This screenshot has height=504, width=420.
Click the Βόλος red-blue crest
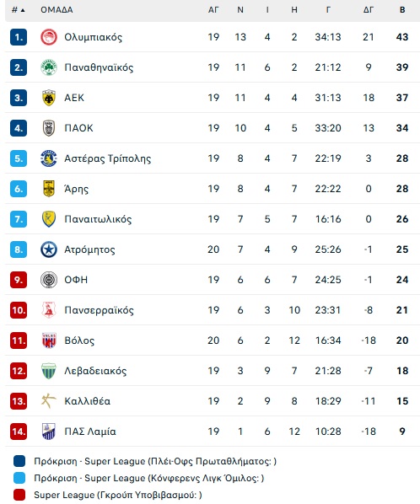(49, 340)
